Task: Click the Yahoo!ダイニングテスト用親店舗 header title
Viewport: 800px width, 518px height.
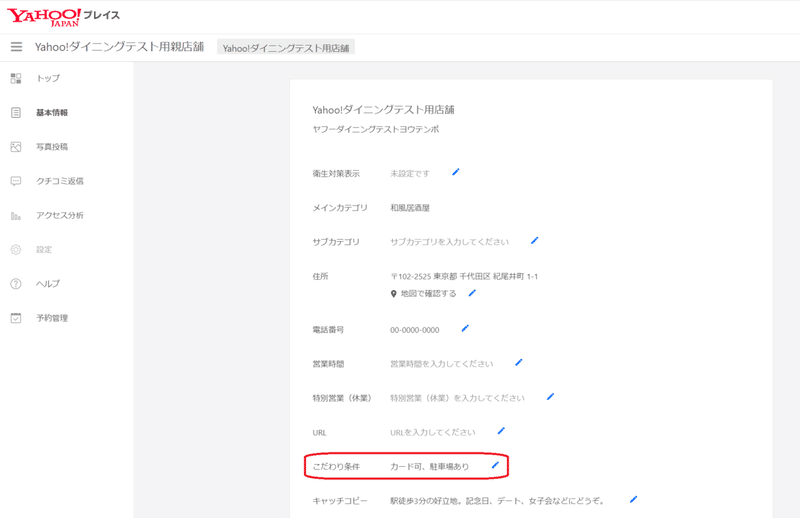Action: coord(119,47)
